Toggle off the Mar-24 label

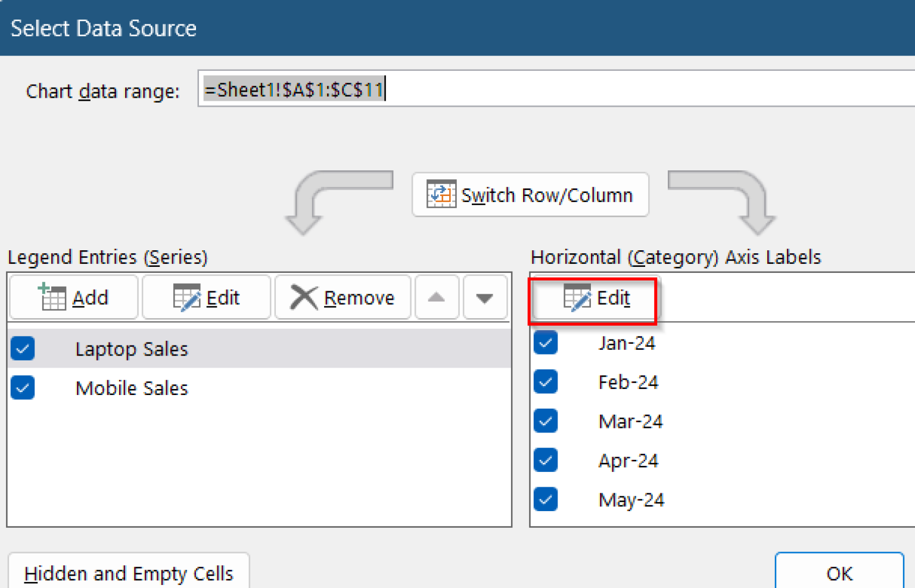[546, 421]
